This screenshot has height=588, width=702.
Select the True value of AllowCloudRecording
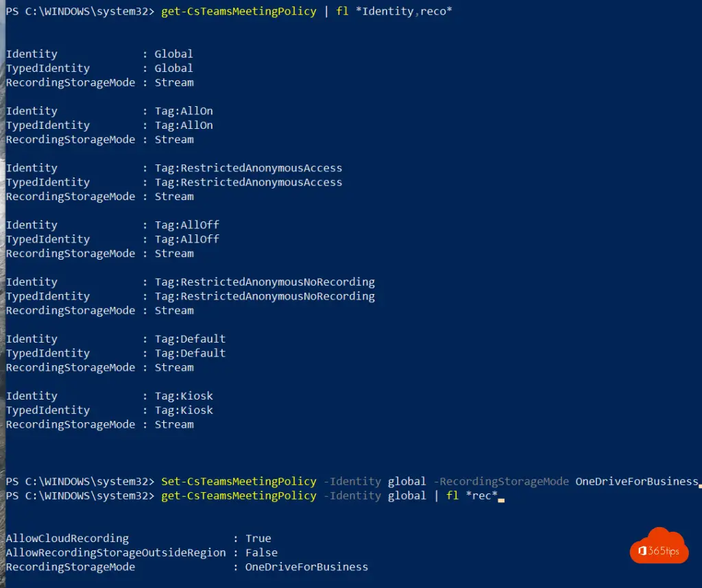pos(258,539)
